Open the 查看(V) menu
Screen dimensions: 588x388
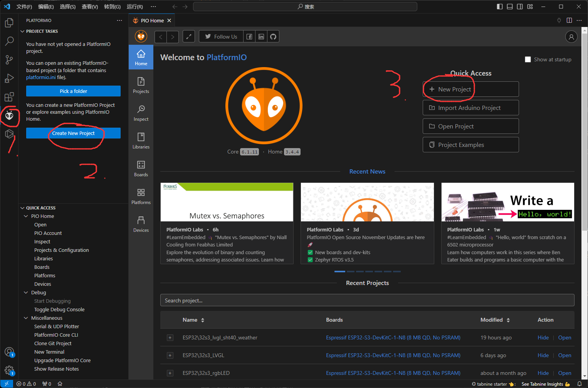click(x=90, y=7)
